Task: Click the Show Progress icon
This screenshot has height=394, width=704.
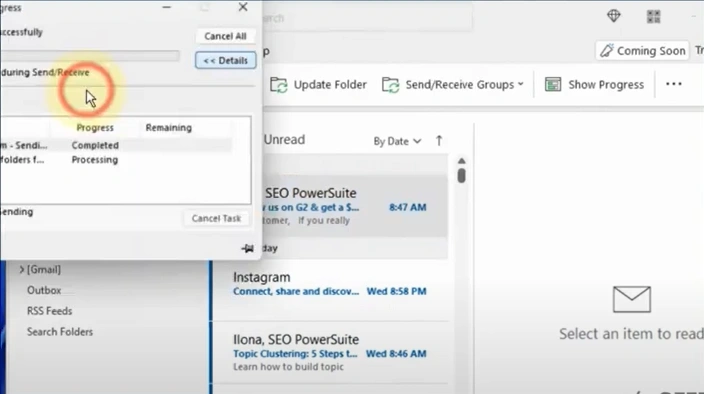Action: pos(553,84)
